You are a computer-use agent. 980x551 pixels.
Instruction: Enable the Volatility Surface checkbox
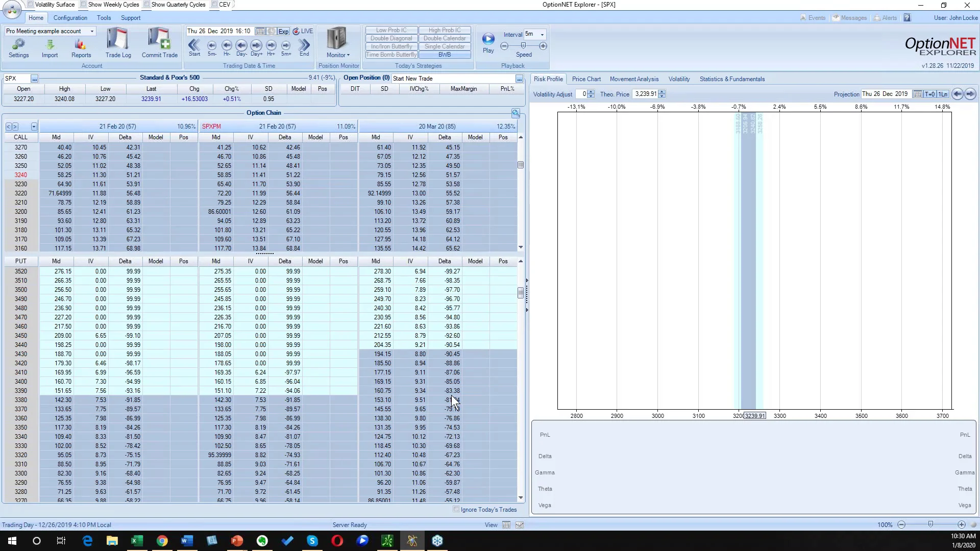pos(31,5)
